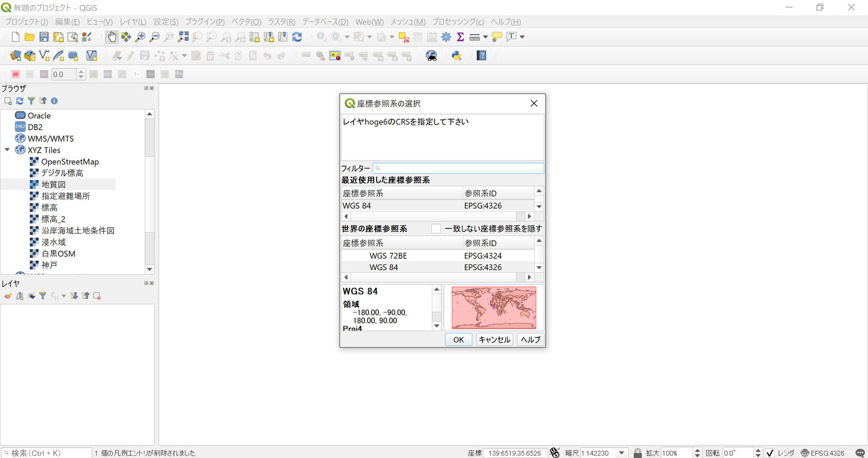Click the キャンセル button

point(494,340)
